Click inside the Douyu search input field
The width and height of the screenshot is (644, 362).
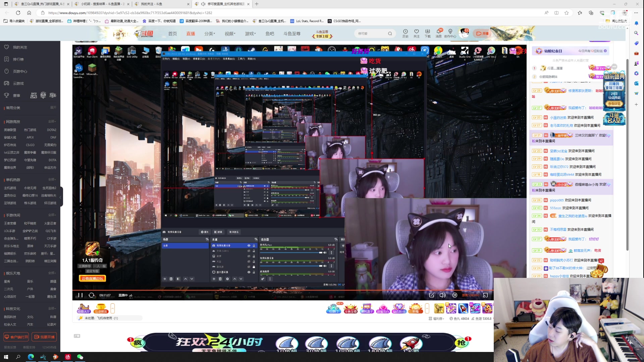[371, 34]
